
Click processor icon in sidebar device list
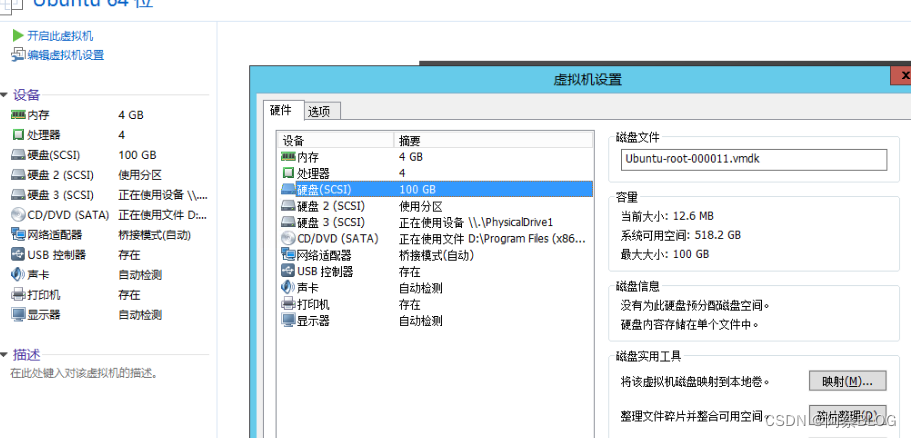coord(19,135)
